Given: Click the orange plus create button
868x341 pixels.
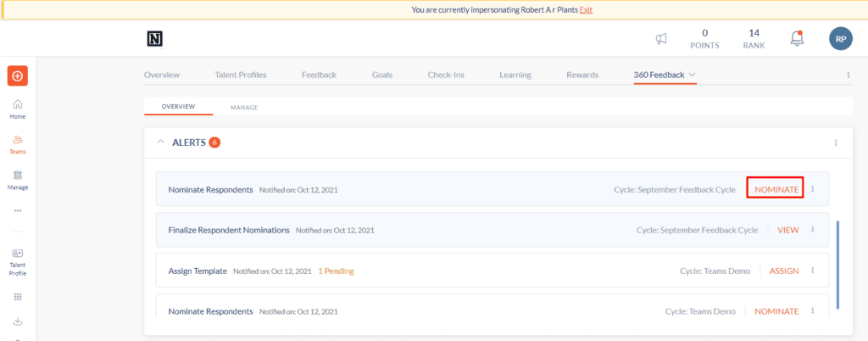Looking at the screenshot, I should 18,75.
